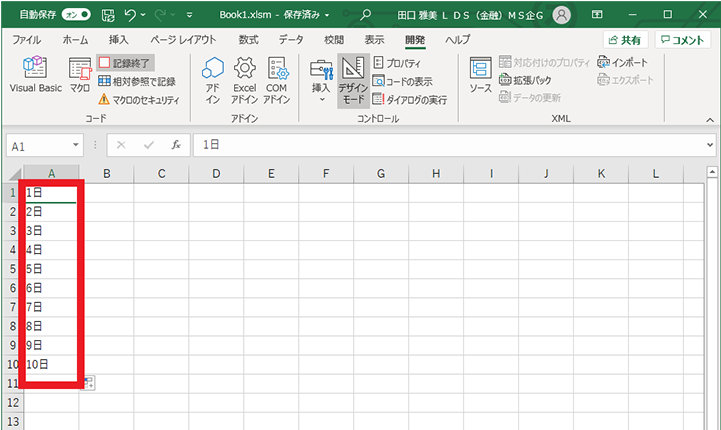The height and width of the screenshot is (430, 721).
Task: Toggle 自動保存 AutoSave switch
Action: pos(76,15)
